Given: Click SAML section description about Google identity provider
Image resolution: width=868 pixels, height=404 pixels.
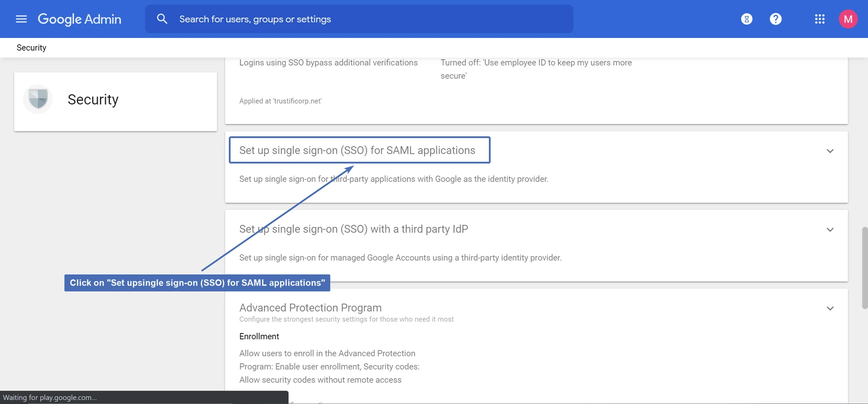Looking at the screenshot, I should click(394, 179).
